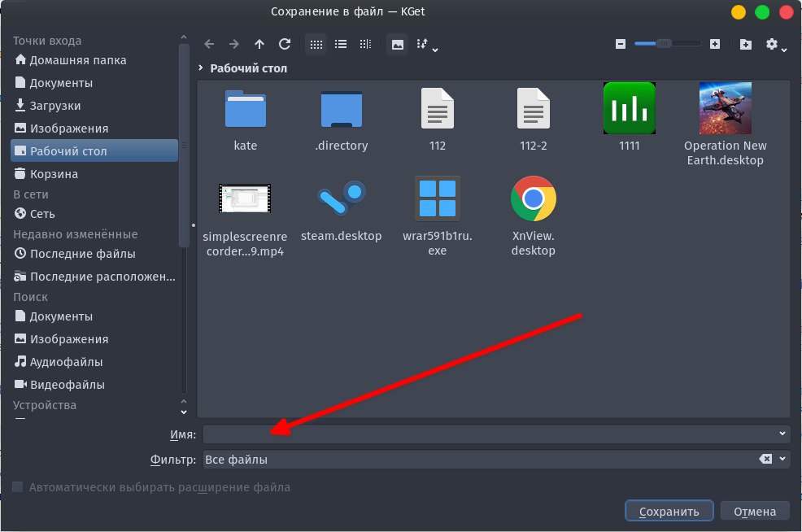Image resolution: width=802 pixels, height=532 pixels.
Task: Toggle Автоматически выбирать расширение файла checkbox
Action: [17, 487]
